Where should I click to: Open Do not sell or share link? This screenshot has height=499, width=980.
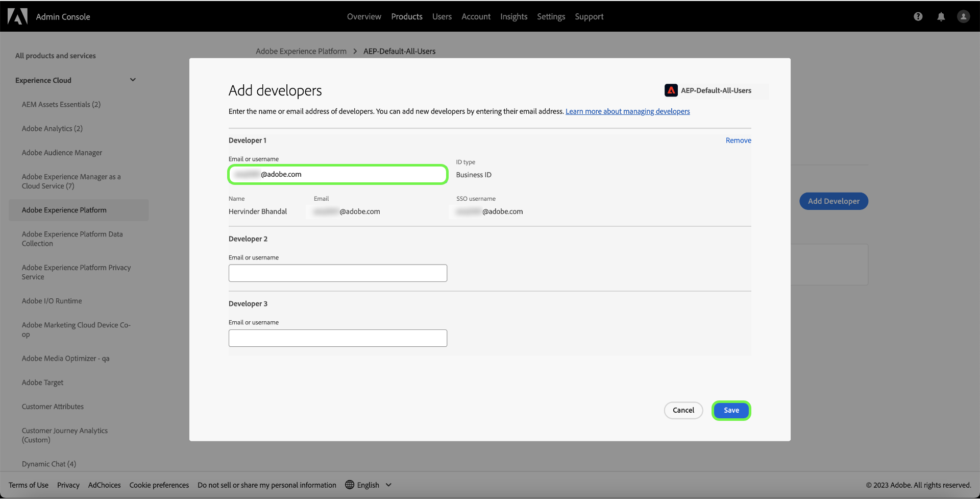[x=267, y=485]
